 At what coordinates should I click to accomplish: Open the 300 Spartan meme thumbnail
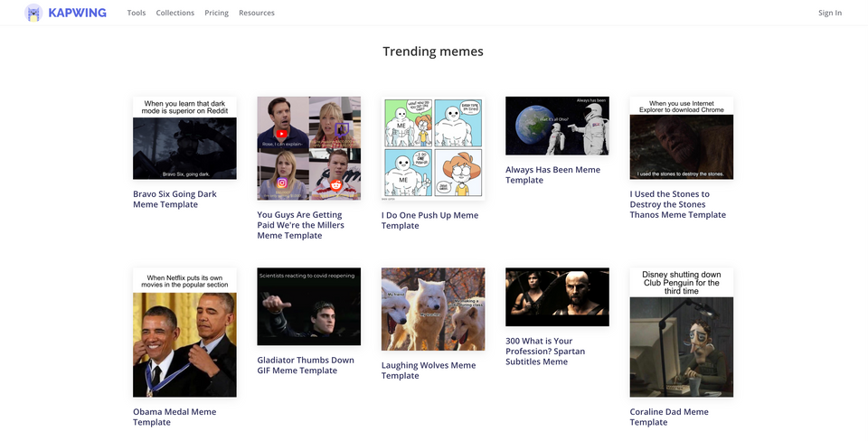click(557, 297)
